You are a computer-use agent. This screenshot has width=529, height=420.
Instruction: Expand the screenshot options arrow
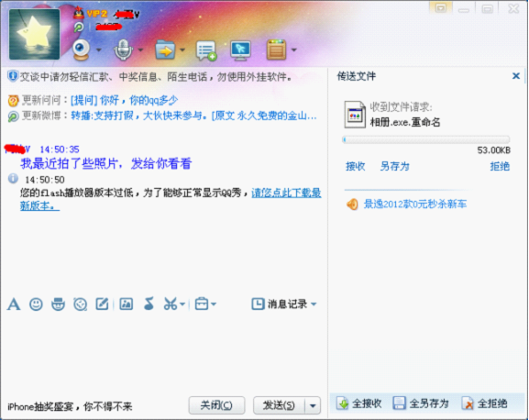pos(182,304)
